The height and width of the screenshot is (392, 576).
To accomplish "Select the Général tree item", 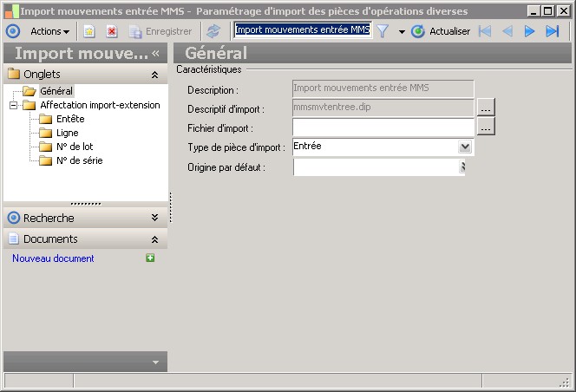I will pos(56,91).
